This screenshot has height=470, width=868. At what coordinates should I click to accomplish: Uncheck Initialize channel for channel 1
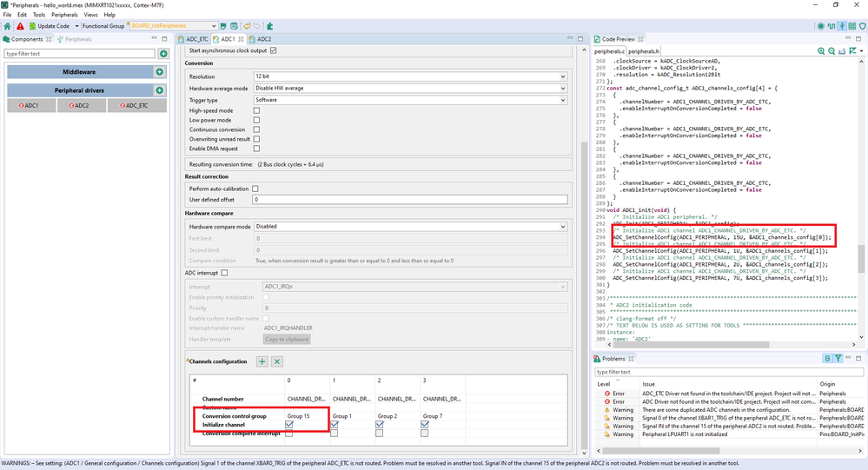click(x=335, y=425)
